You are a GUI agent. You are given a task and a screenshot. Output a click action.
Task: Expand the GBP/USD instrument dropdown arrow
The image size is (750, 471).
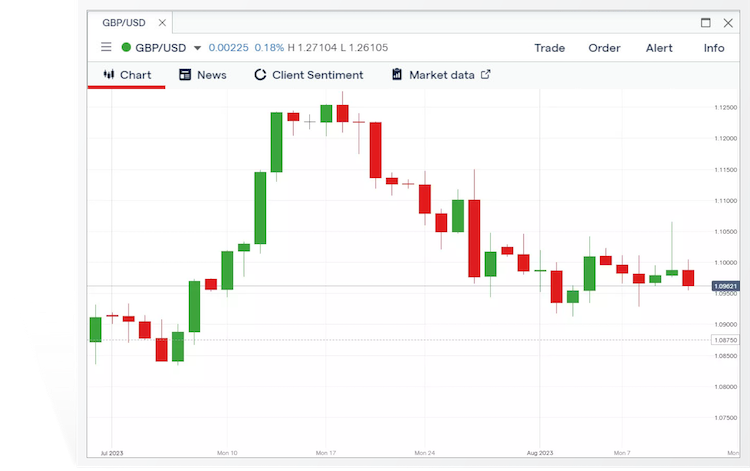click(197, 48)
